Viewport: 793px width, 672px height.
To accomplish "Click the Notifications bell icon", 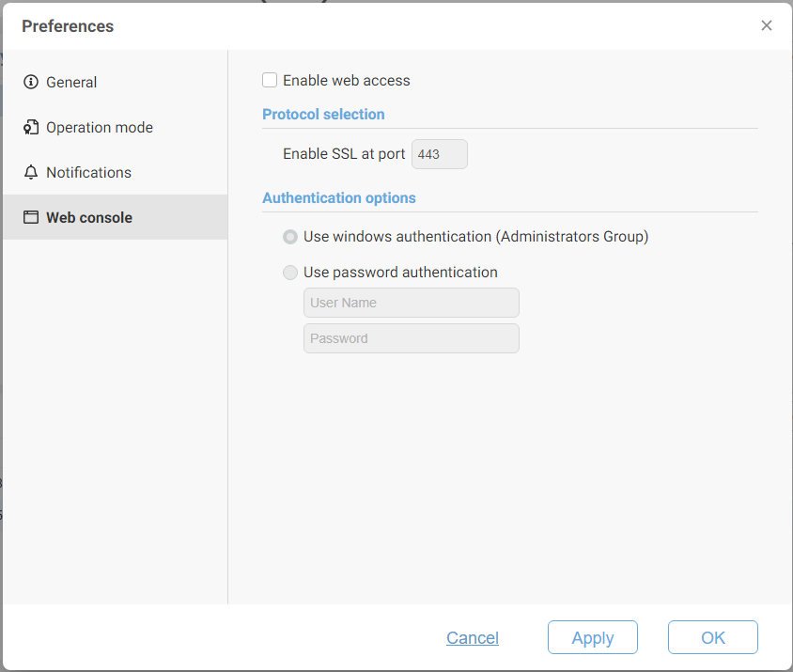I will 31,172.
